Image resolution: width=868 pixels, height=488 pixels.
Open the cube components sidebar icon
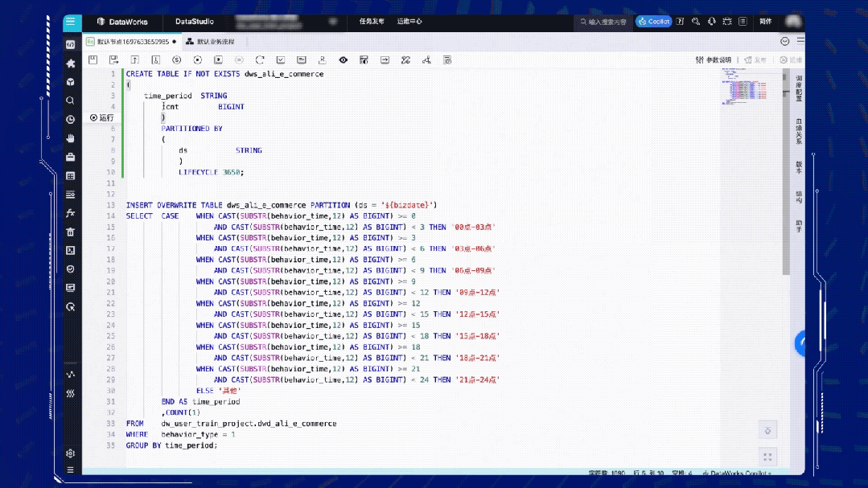(70, 82)
